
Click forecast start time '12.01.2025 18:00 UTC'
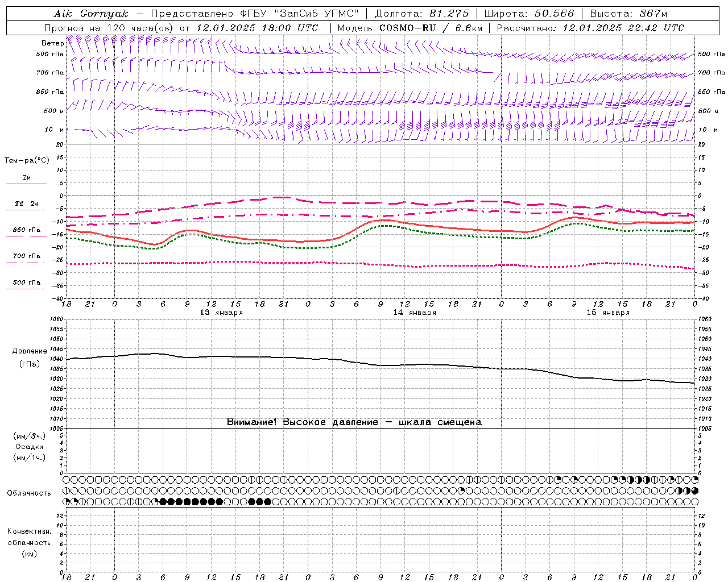(257, 28)
